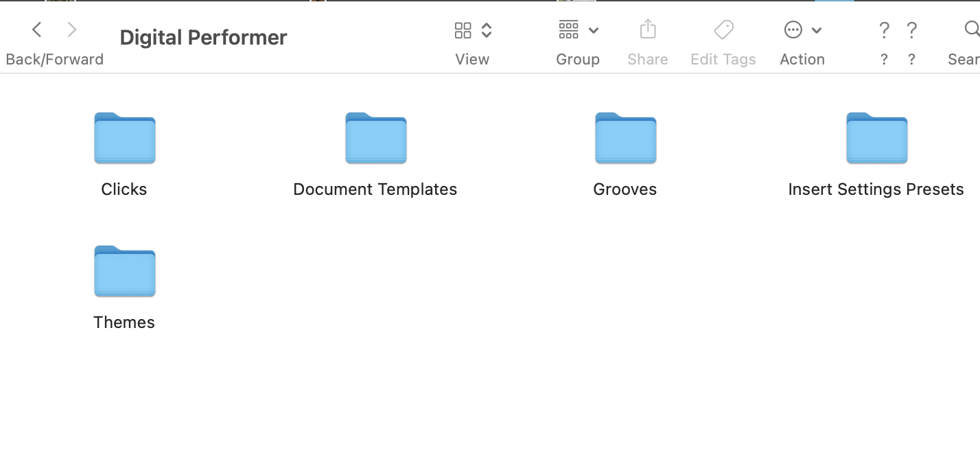Click the Back/Forward toolbar label

(55, 60)
